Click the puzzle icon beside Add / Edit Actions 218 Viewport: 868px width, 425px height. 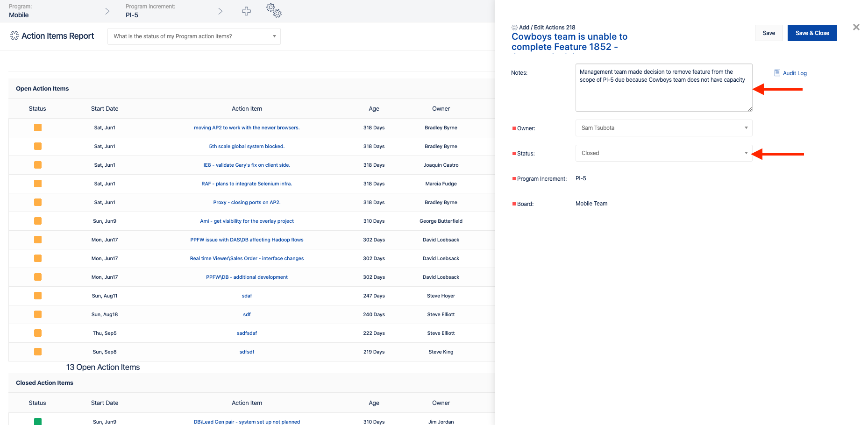514,28
